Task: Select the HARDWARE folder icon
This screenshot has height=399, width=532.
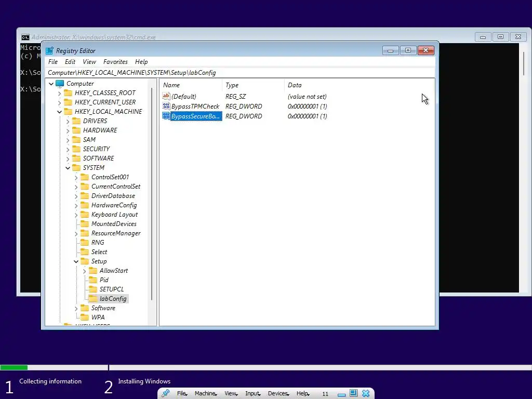Action: (77, 130)
